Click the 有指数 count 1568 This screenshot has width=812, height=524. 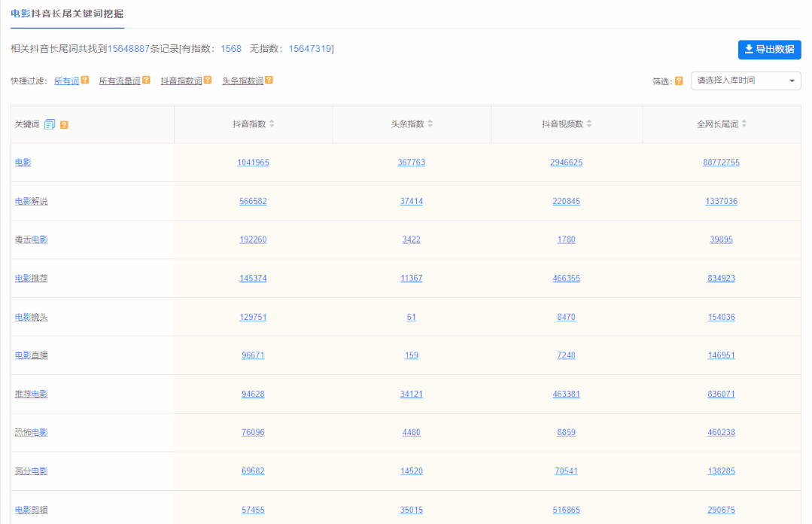[231, 49]
